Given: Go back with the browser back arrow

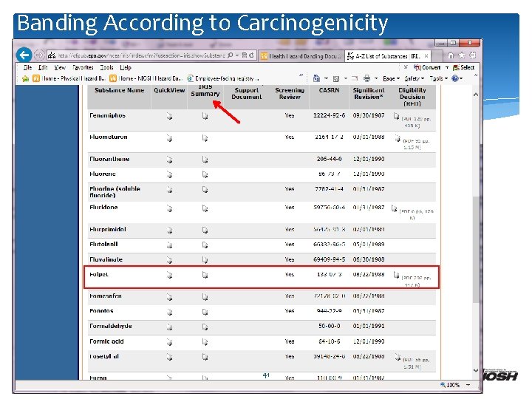Looking at the screenshot, I should click(24, 55).
